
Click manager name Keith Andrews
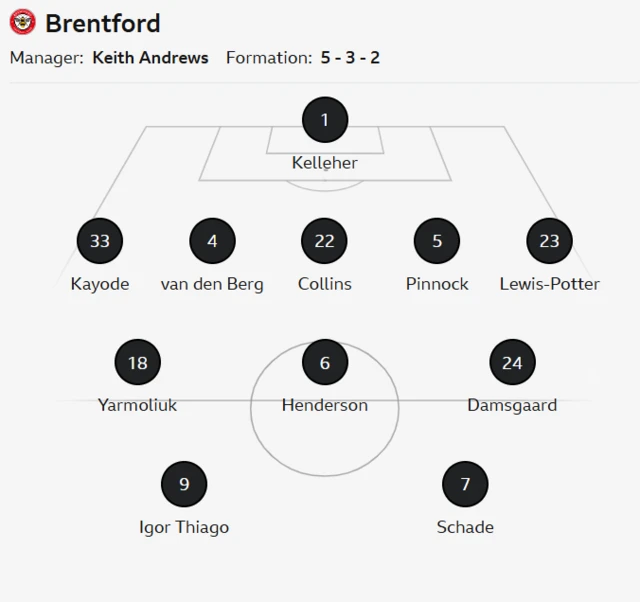pos(150,58)
